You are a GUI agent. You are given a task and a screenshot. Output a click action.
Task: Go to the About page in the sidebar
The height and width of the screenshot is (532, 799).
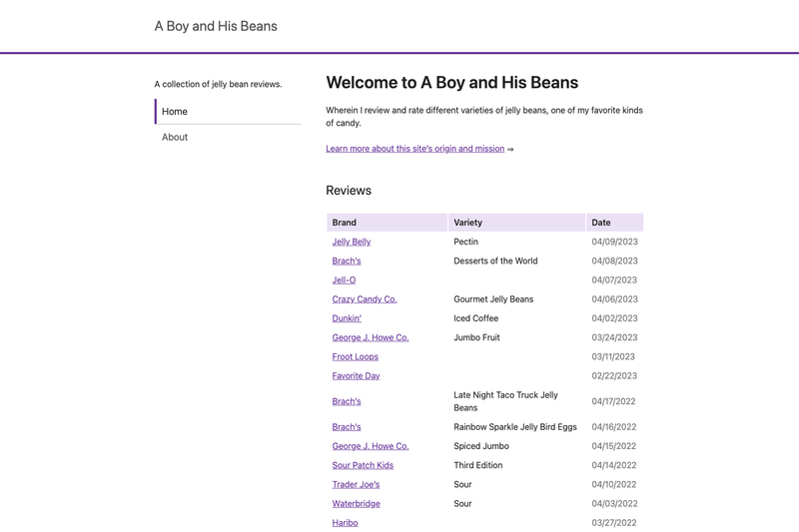coord(175,137)
